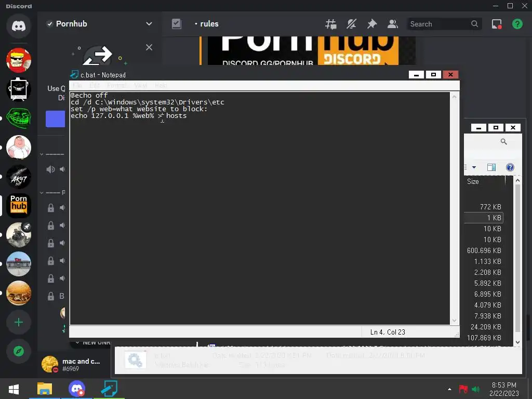Open the user profile mac and c... #6969
The height and width of the screenshot is (399, 532).
[x=71, y=364]
